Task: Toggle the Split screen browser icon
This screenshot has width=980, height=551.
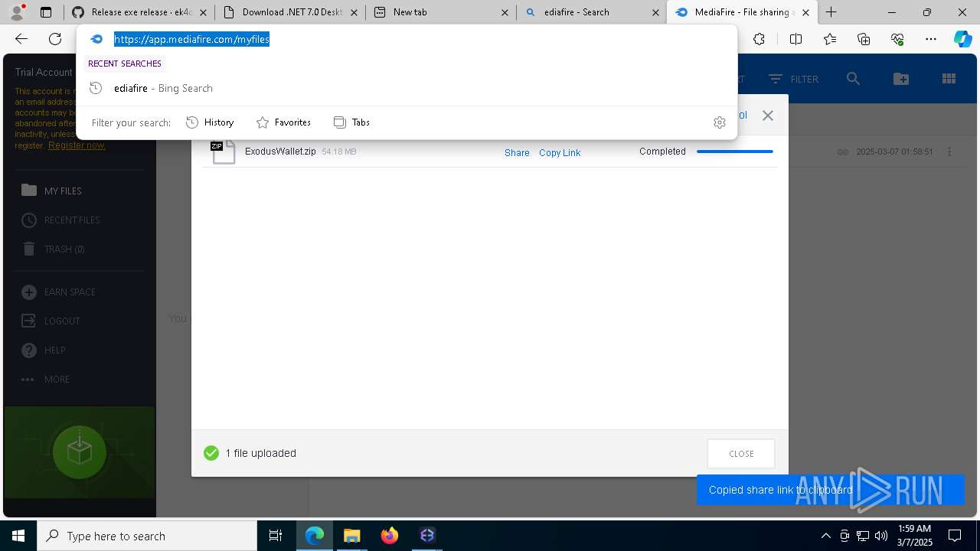Action: 795,39
